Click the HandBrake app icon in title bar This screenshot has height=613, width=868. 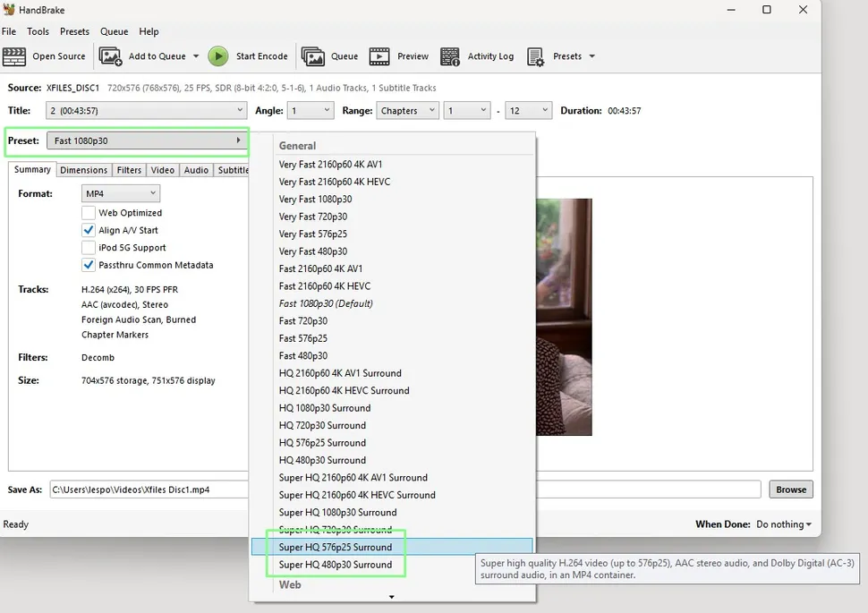click(9, 10)
